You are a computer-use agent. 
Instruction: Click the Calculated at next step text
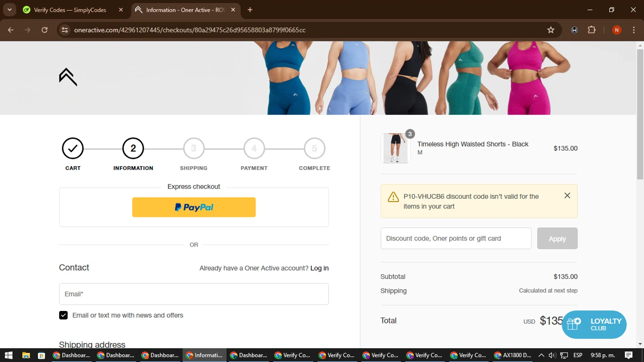tap(548, 291)
